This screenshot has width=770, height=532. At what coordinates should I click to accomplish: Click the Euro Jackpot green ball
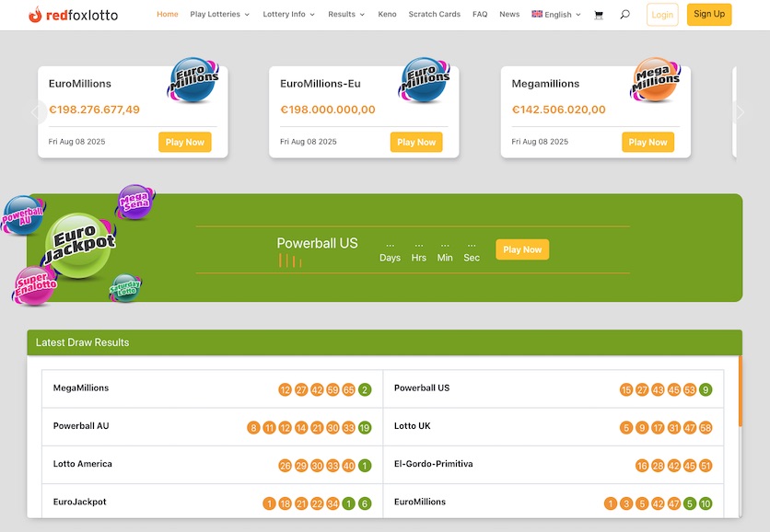[80, 246]
